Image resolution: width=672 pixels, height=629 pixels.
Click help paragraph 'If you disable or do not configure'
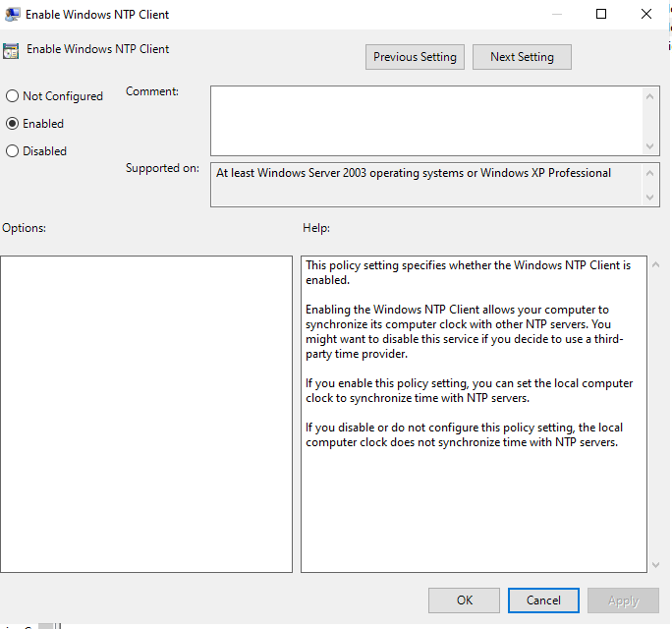pos(464,434)
